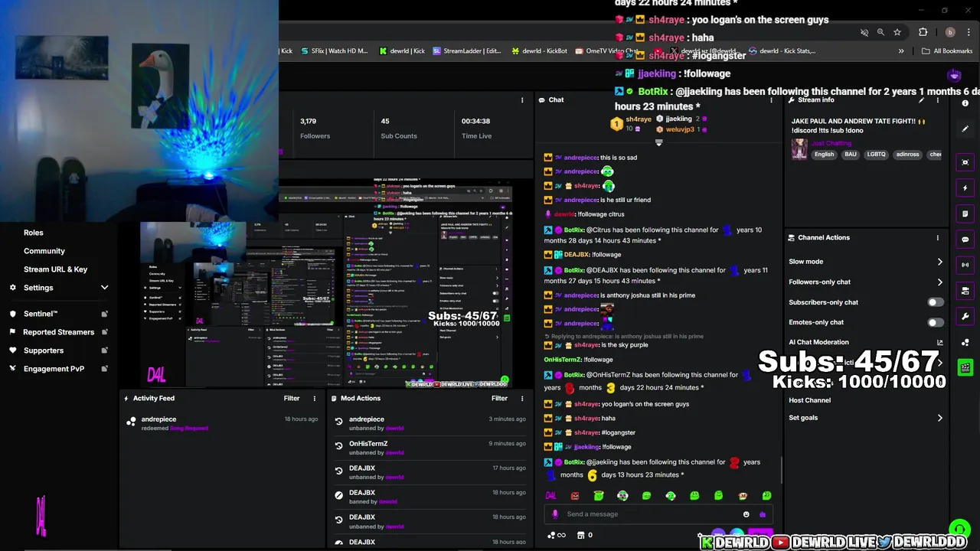Click the screenshot capture icon in right sidebar
The image size is (980, 551).
click(965, 162)
